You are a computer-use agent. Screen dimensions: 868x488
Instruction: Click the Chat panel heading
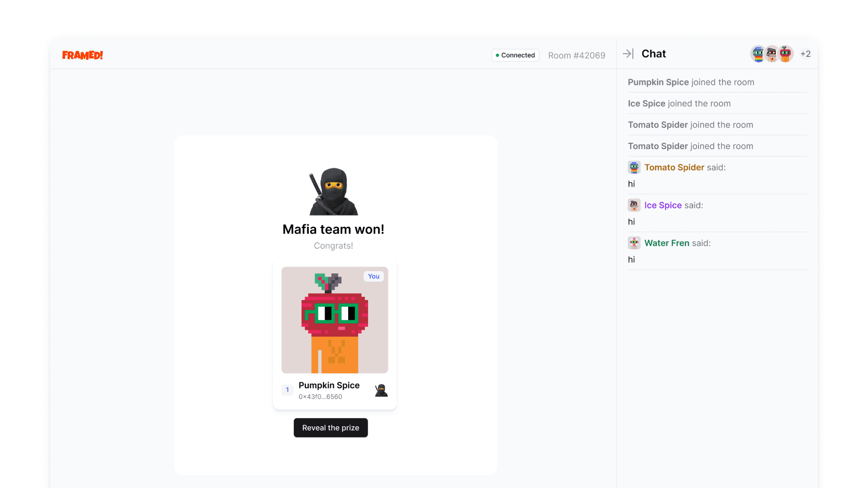pyautogui.click(x=654, y=54)
